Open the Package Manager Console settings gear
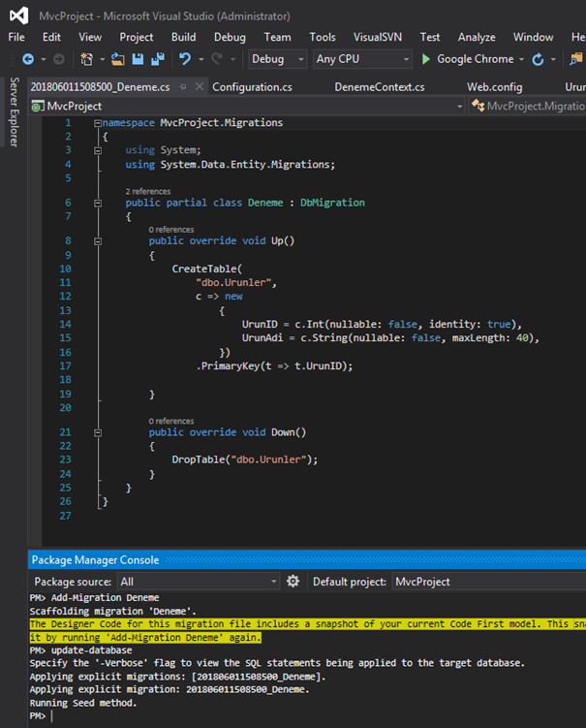The image size is (586, 728). 293,582
